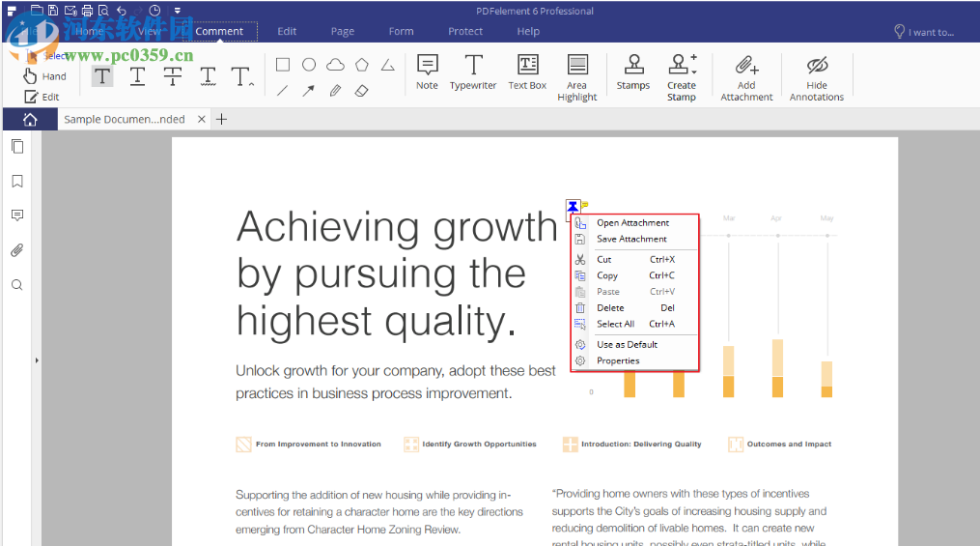Open the attachments sidebar panel
Viewport: 980px width, 546px height.
pos(16,250)
